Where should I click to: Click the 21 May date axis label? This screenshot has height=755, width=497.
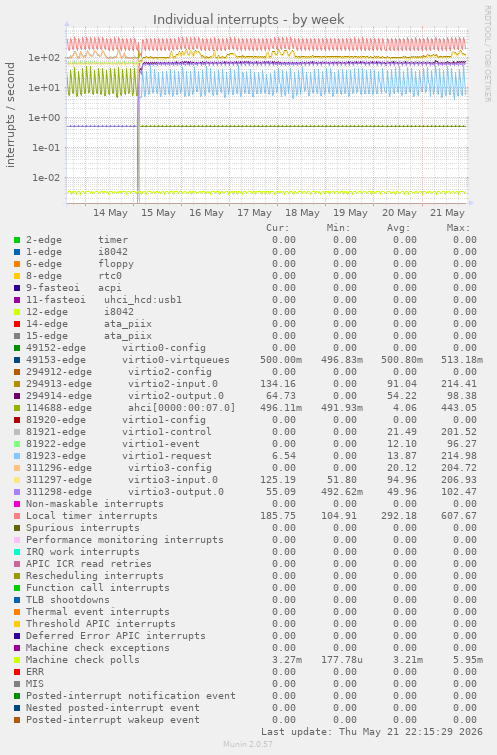coord(447,213)
